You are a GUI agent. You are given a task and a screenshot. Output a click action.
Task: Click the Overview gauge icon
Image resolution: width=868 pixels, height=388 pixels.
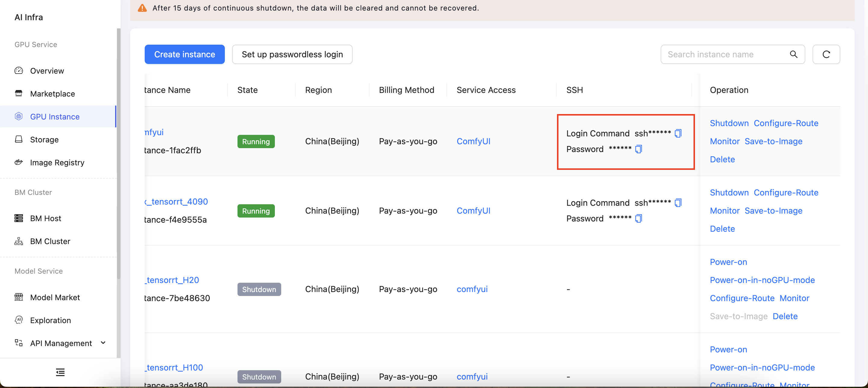(19, 71)
